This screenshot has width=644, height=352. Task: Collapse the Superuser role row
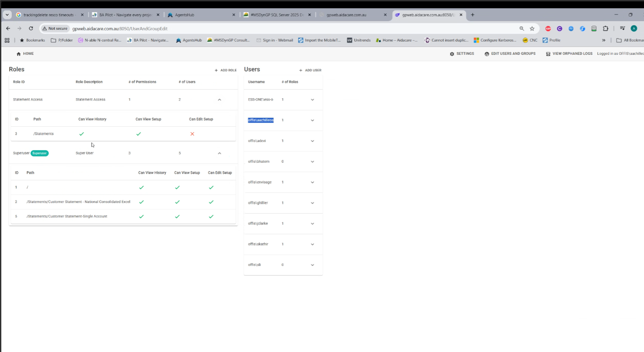click(219, 153)
